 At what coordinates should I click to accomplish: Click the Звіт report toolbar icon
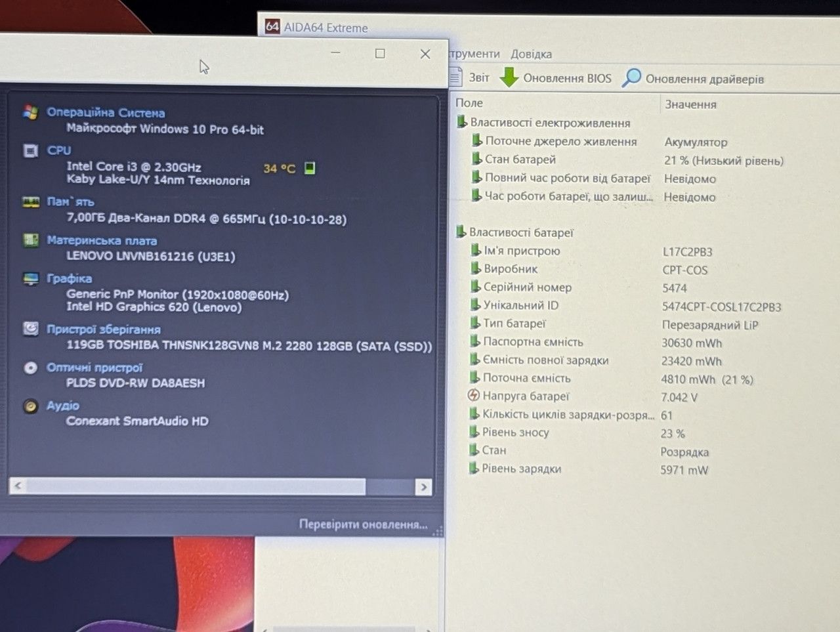click(456, 77)
